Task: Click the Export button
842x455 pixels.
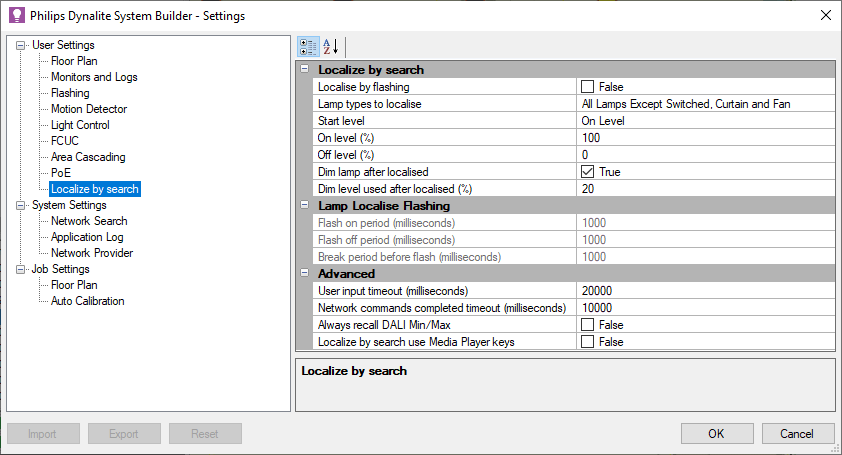Action: [124, 434]
